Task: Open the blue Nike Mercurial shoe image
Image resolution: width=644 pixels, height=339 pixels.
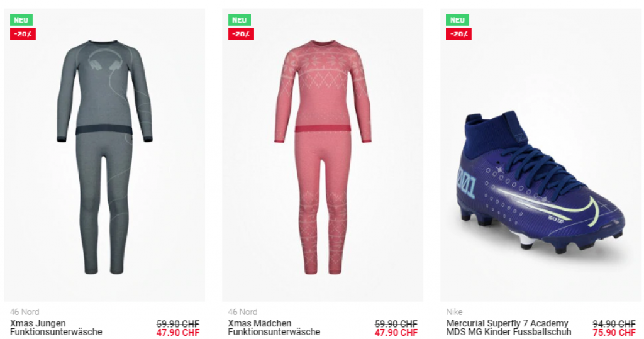Action: click(540, 155)
